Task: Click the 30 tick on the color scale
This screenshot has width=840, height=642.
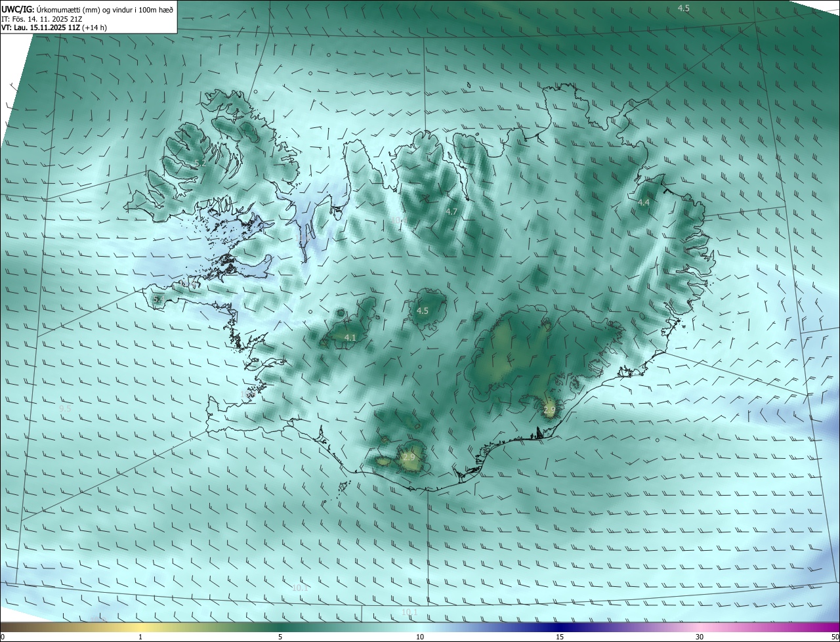Action: [700, 637]
